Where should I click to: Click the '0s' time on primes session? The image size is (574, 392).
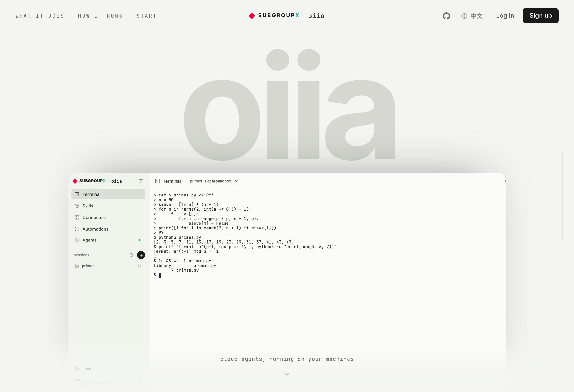coord(139,265)
